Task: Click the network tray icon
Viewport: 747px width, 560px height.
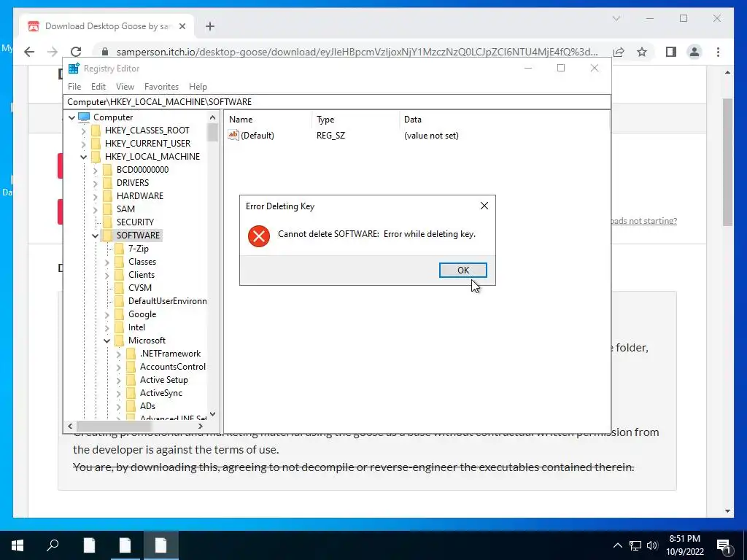Action: tap(635, 545)
